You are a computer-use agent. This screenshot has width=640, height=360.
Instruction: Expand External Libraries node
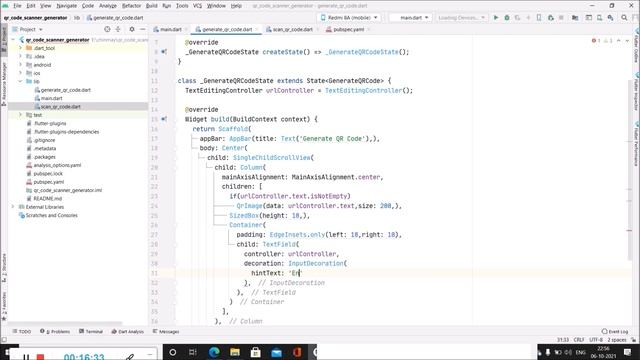[13, 207]
